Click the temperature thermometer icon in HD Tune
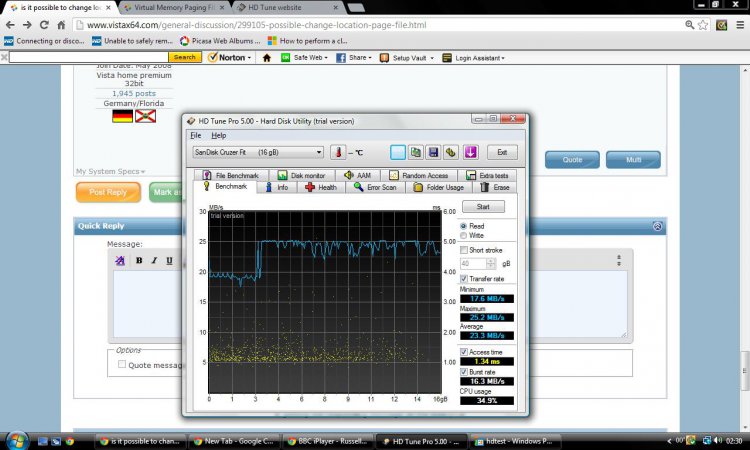This screenshot has height=450, width=750. 338,153
